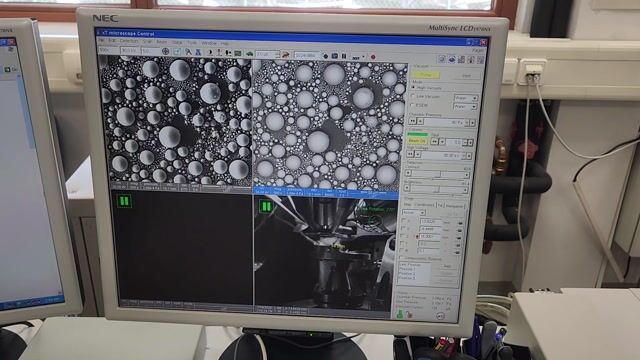Viewport: 640px width, 360px height.
Task: Select Low Vacuum mode radio button
Action: pos(413,96)
